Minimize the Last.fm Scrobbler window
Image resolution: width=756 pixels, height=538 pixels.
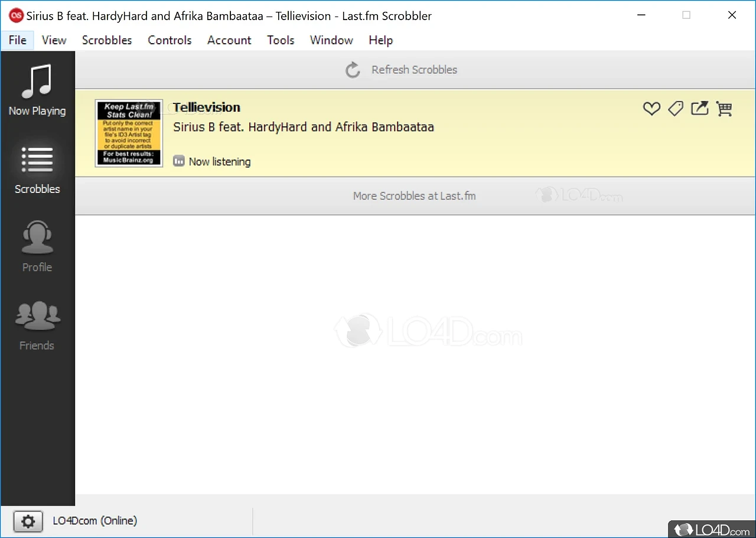(x=641, y=15)
